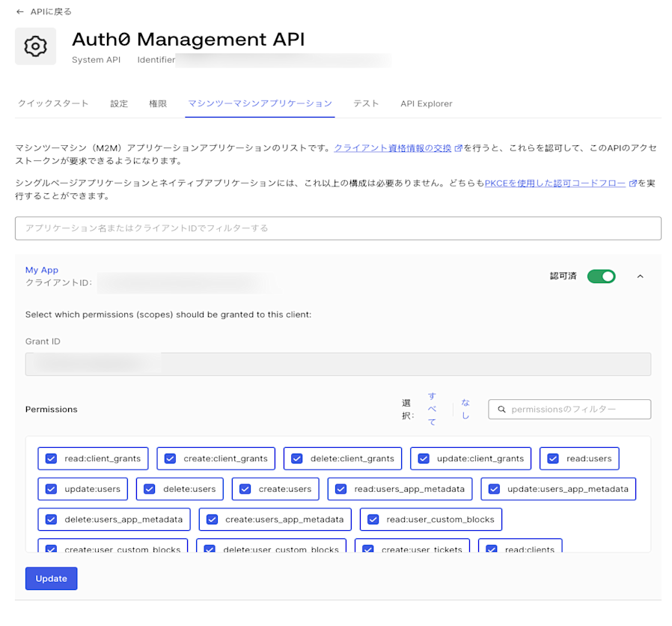Open the クイックスタート tab
This screenshot has width=672, height=626.
point(53,104)
